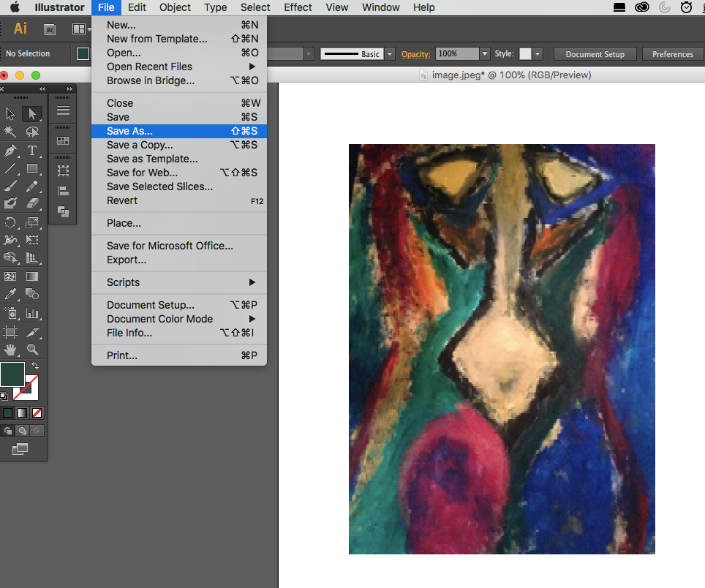Open the Arrange Documents dropdown
This screenshot has height=588, width=705.
81,29
